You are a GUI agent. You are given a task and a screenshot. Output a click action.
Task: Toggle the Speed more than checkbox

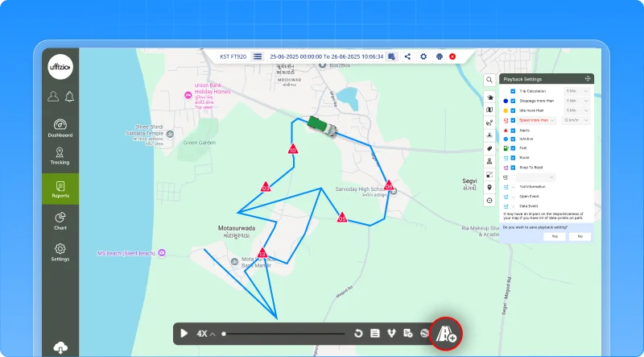[513, 121]
